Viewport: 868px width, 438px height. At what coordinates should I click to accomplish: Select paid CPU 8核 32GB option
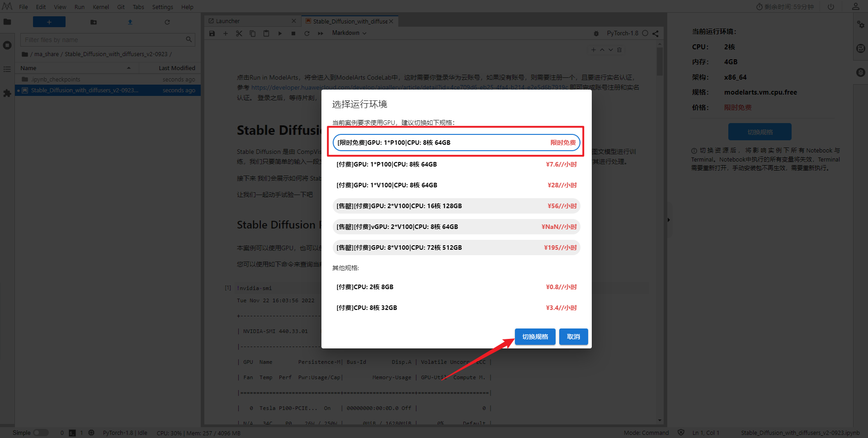[x=457, y=308]
